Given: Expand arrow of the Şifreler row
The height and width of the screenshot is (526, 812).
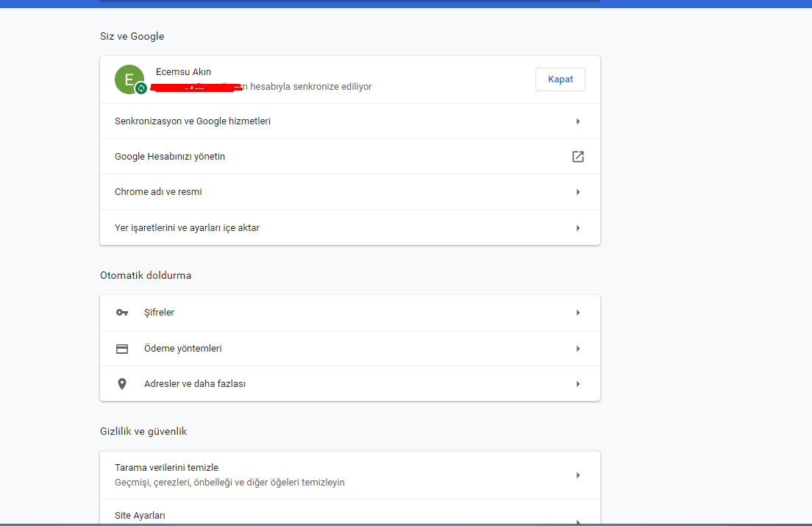Looking at the screenshot, I should pos(578,313).
